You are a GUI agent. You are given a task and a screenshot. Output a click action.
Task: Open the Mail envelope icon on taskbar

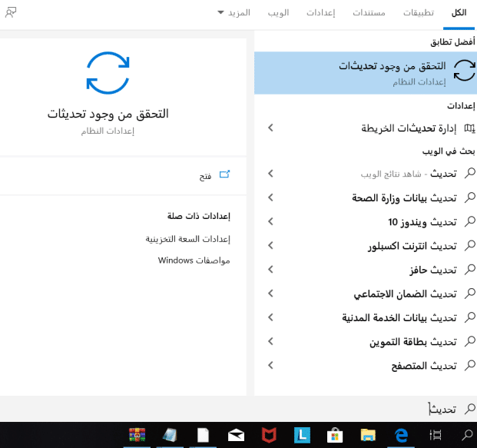(x=236, y=435)
